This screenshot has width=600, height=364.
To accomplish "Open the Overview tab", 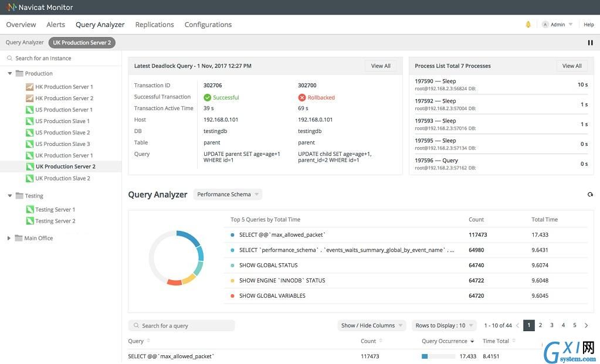I will [x=21, y=25].
